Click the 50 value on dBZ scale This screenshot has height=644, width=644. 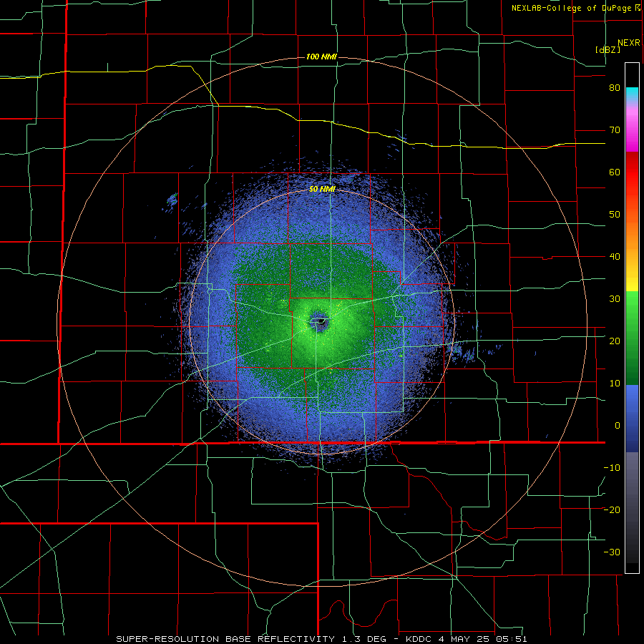tap(615, 215)
